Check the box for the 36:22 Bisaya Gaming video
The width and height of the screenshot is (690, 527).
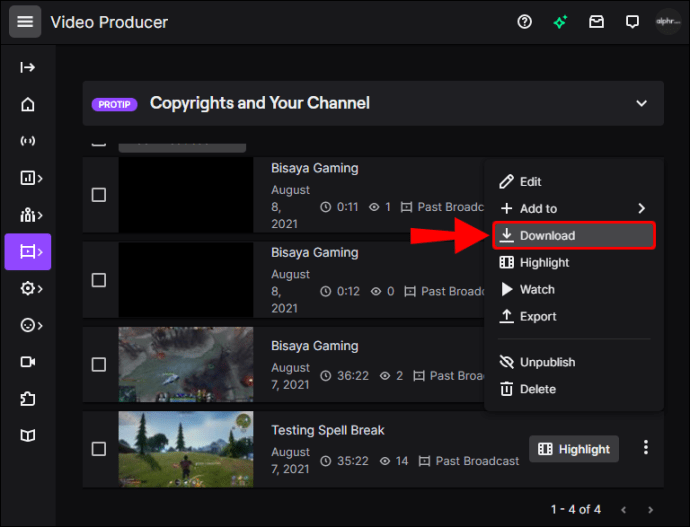pyautogui.click(x=99, y=364)
